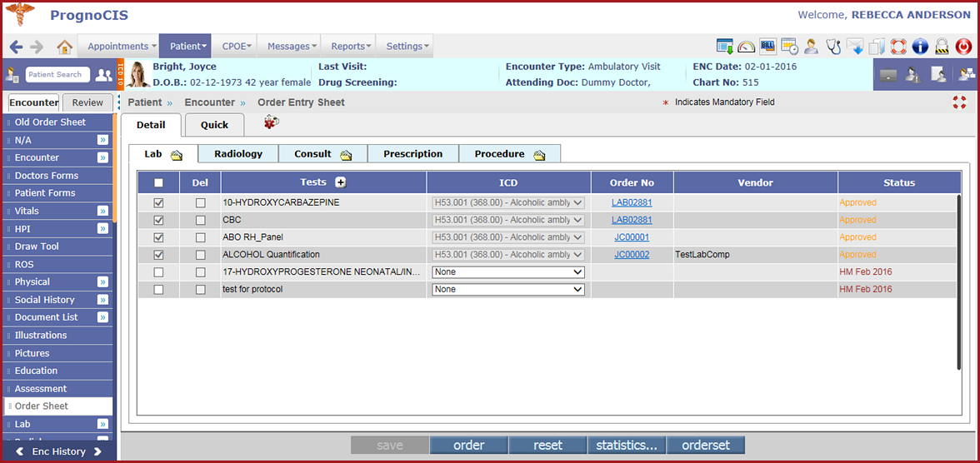
Task: Uncheck the ALCOHOL Quantification select checkbox
Action: coord(158,254)
